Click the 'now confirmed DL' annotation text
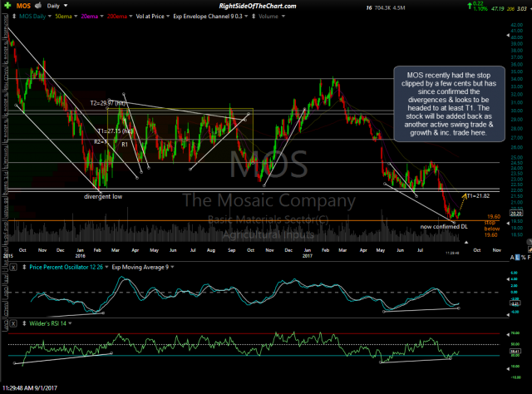Screen dimensions: 532x394 pos(444,226)
